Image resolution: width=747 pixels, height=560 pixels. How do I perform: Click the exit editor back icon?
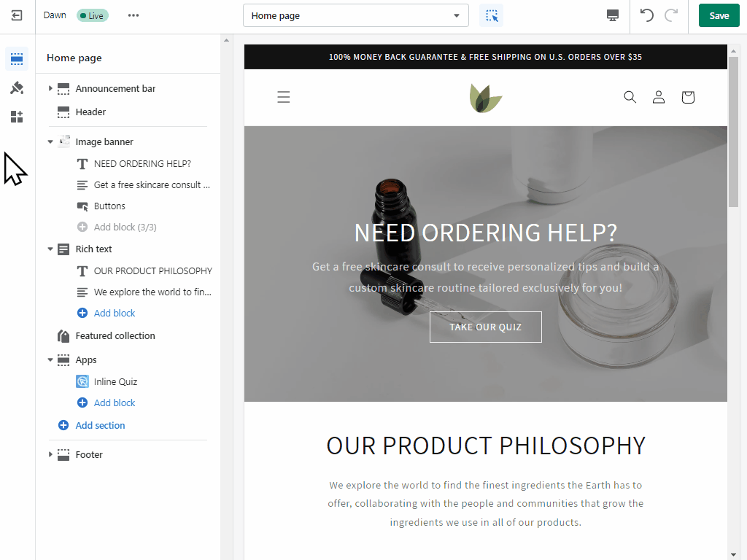click(x=17, y=16)
